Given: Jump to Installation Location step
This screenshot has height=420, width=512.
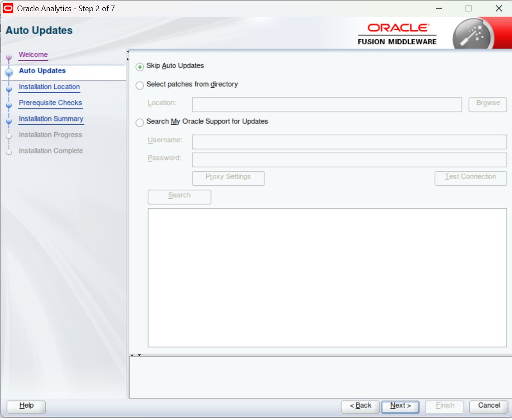Looking at the screenshot, I should click(x=49, y=87).
